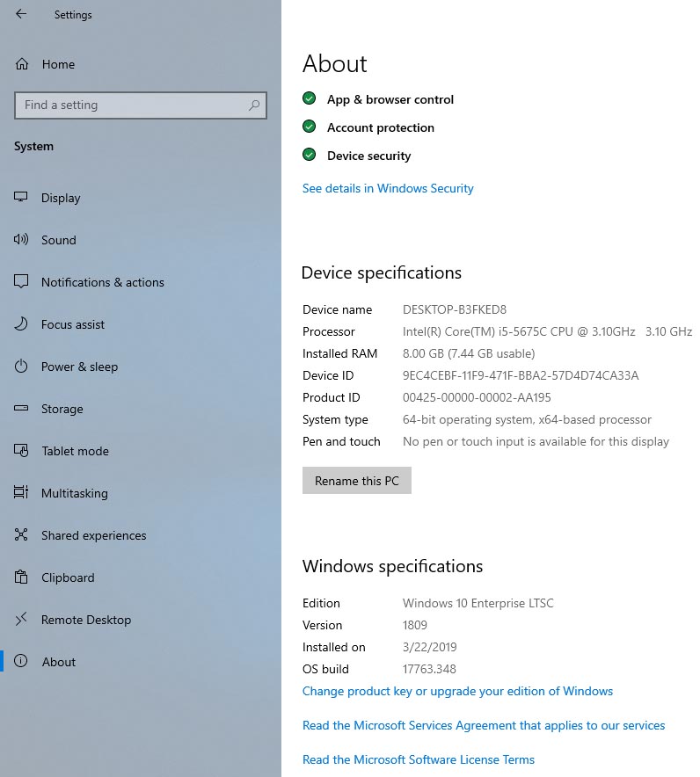Click Device security green check icon
Image resolution: width=700 pixels, height=777 pixels.
point(309,155)
